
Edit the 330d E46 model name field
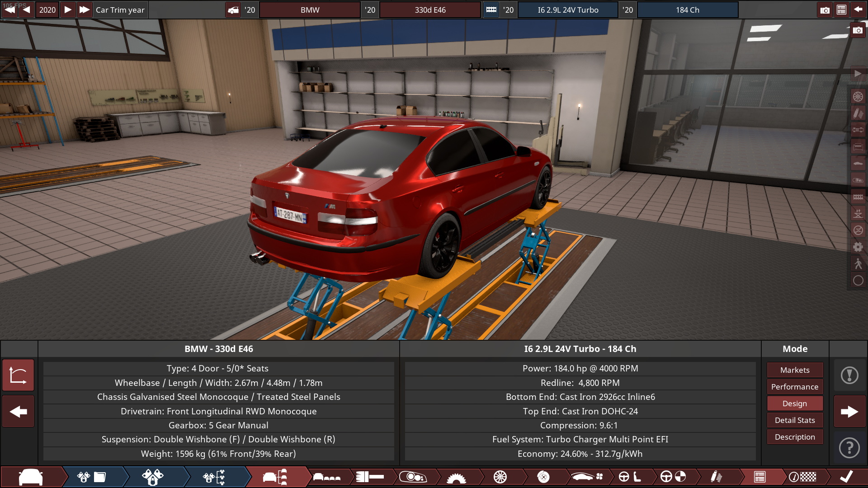point(430,9)
